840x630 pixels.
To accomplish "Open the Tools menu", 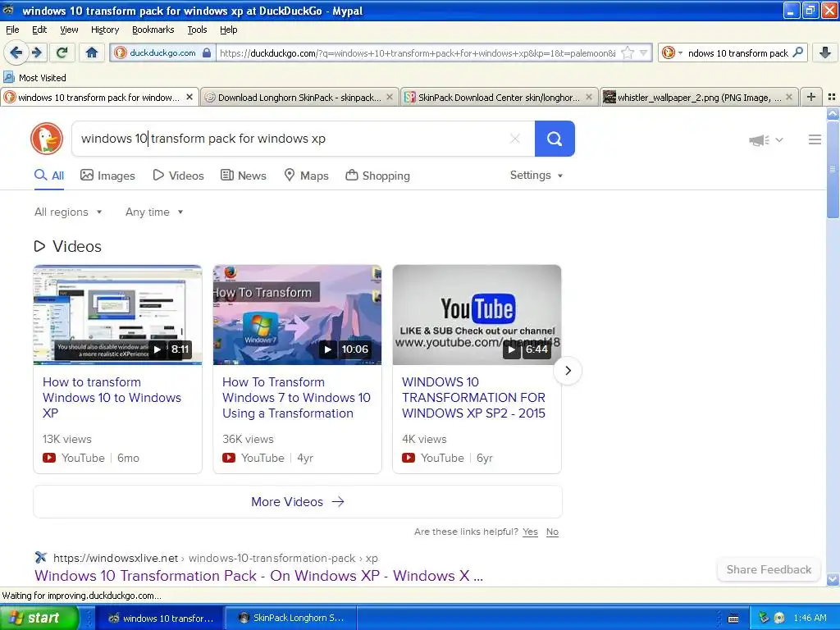I will (197, 30).
